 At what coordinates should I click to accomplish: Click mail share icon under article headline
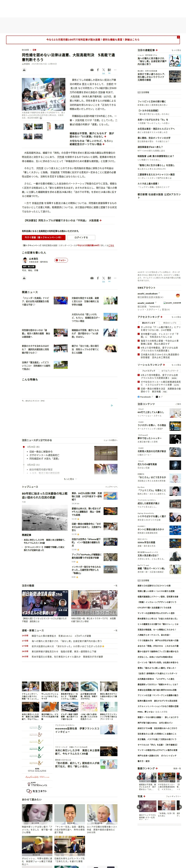click(92, 70)
